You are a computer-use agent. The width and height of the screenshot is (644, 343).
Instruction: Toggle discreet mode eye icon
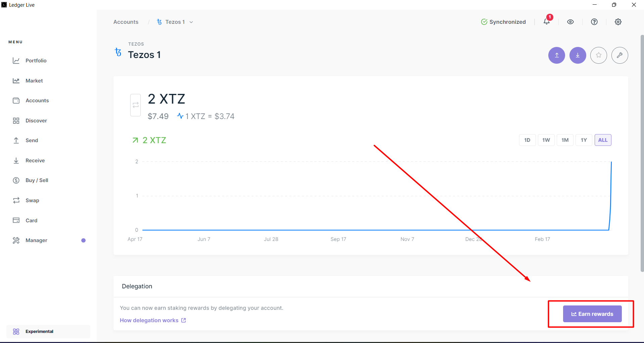pyautogui.click(x=570, y=22)
